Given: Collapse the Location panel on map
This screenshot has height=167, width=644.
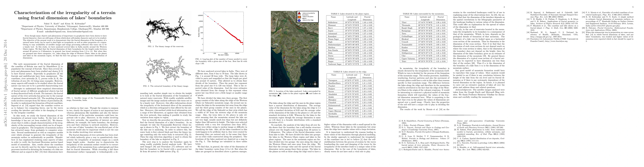Looking at the screenshot, I should tap(74, 65).
